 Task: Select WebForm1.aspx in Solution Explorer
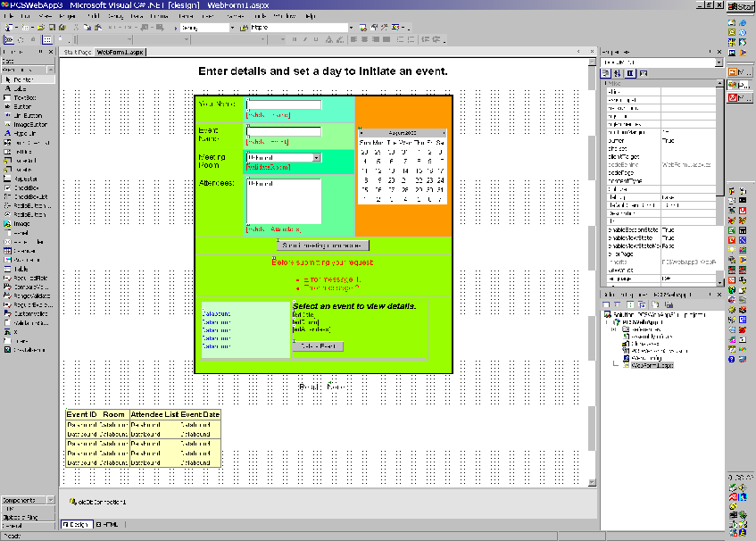click(652, 365)
